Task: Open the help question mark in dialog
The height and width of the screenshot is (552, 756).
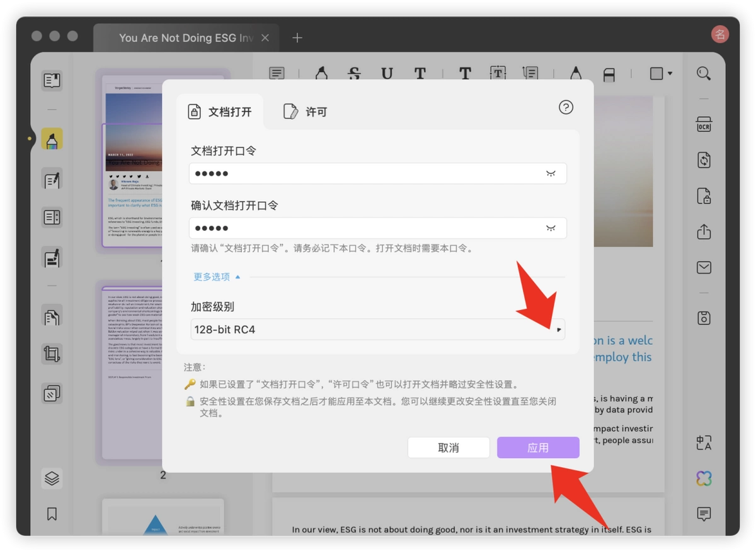Action: tap(566, 107)
